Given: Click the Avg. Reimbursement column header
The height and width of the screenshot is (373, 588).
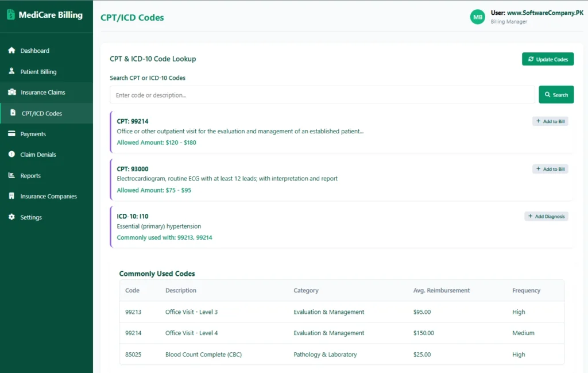Looking at the screenshot, I should coord(441,291).
